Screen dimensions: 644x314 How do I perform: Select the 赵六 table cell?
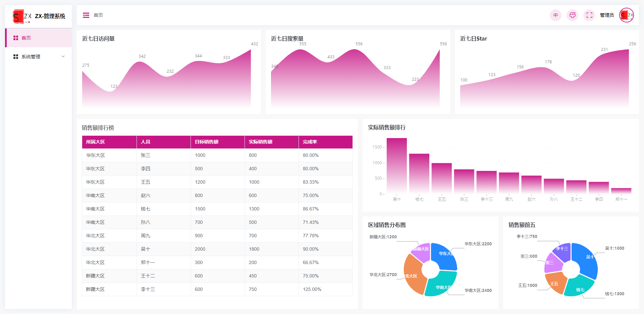click(x=164, y=195)
